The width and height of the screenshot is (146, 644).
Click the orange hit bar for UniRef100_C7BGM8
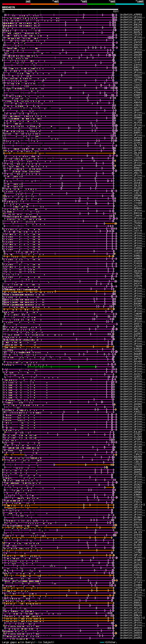click(x=59, y=347)
